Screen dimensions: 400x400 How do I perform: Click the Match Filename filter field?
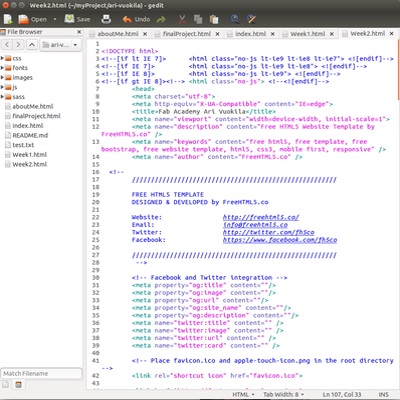point(41,374)
